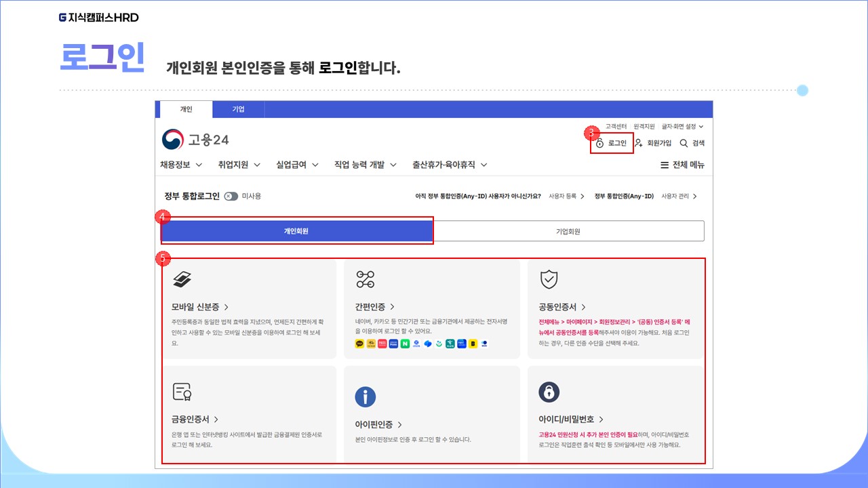
Task: Select the 기업회원 login tab
Action: pos(568,231)
